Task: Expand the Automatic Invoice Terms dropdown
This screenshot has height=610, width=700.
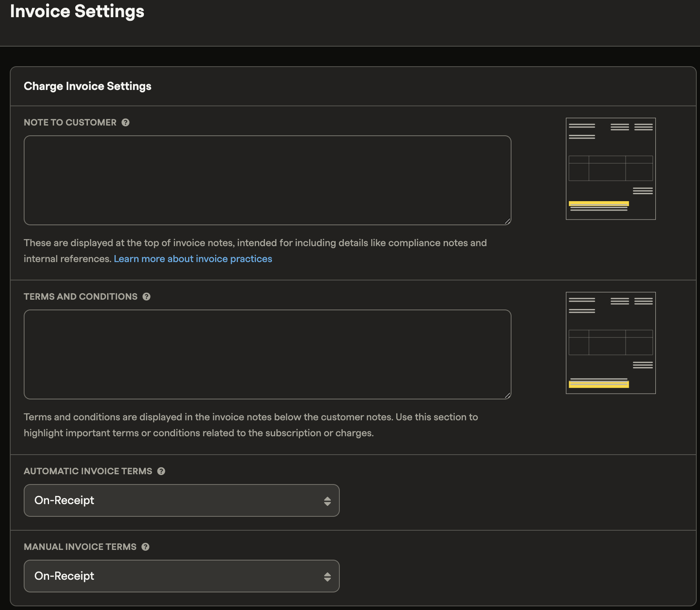Action: (182, 500)
